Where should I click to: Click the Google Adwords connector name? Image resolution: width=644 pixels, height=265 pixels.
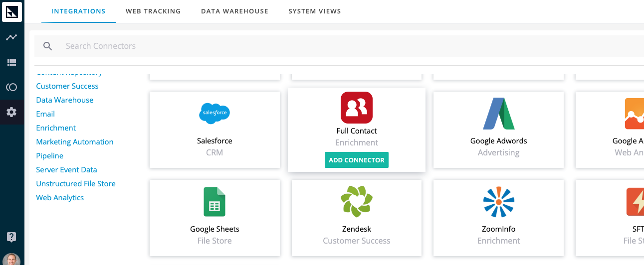(x=498, y=141)
